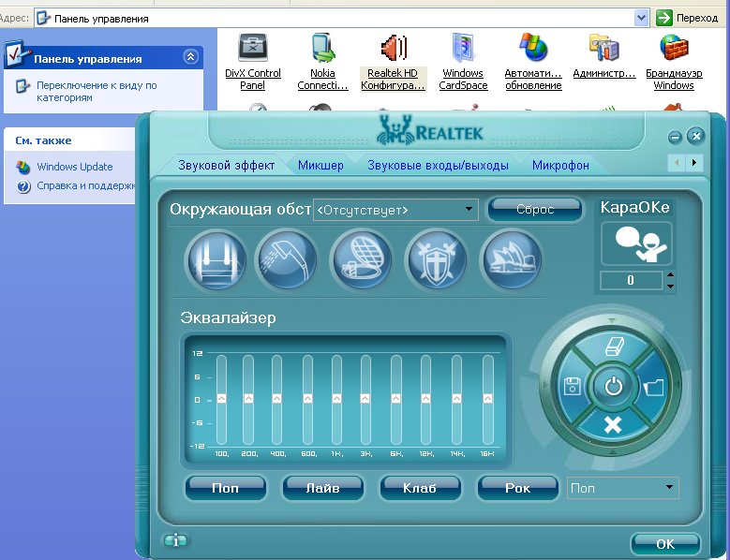Screen dimensions: 730x560
Task: Open Realtek HD configuration icon
Action: coord(394,48)
